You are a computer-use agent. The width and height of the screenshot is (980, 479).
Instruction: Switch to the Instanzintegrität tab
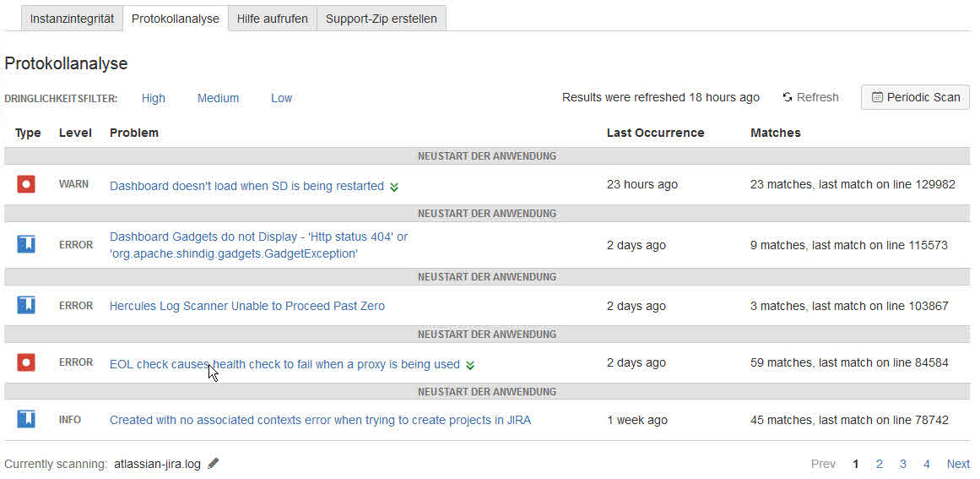click(72, 18)
